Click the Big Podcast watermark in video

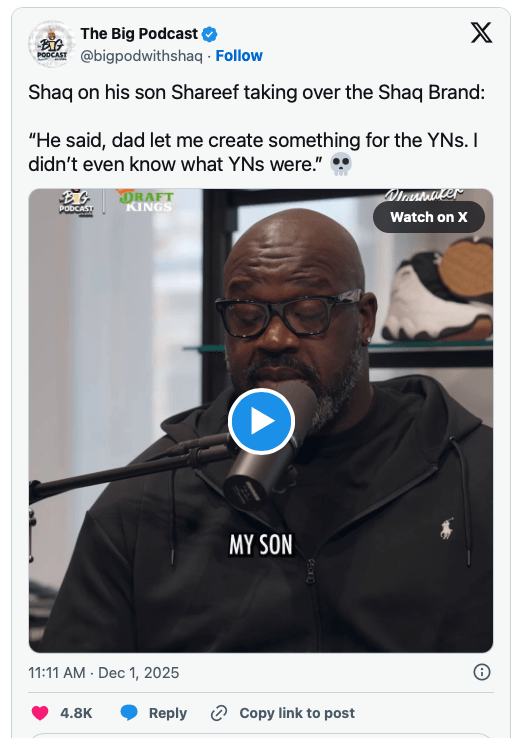76,203
